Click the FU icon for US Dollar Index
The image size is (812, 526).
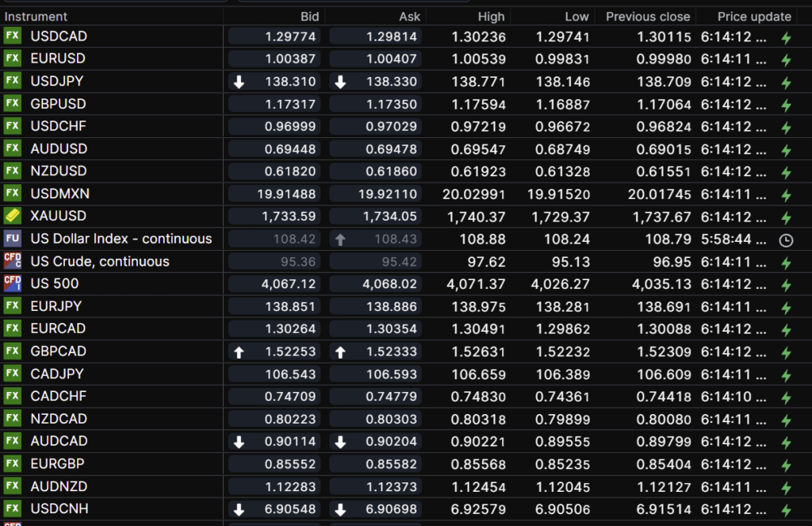12,239
